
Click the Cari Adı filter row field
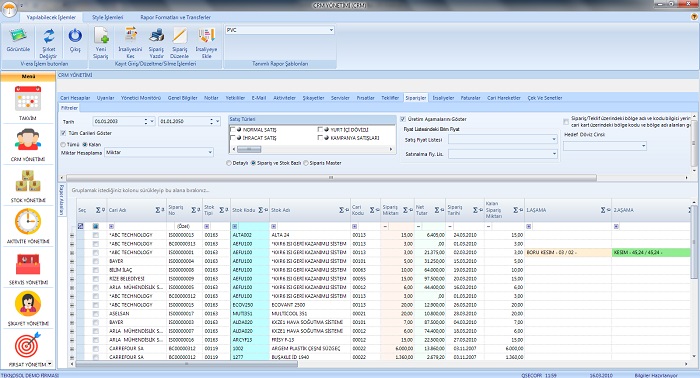click(137, 226)
